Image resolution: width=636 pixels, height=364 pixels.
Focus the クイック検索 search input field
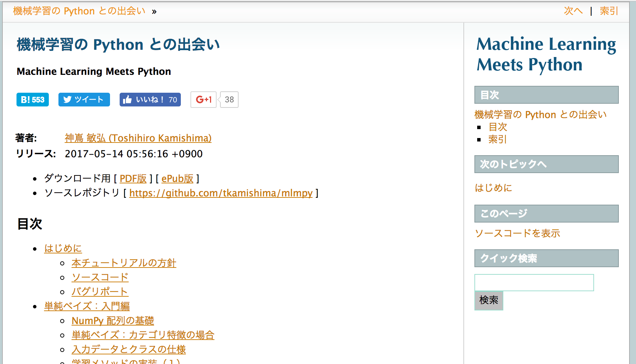pyautogui.click(x=534, y=283)
